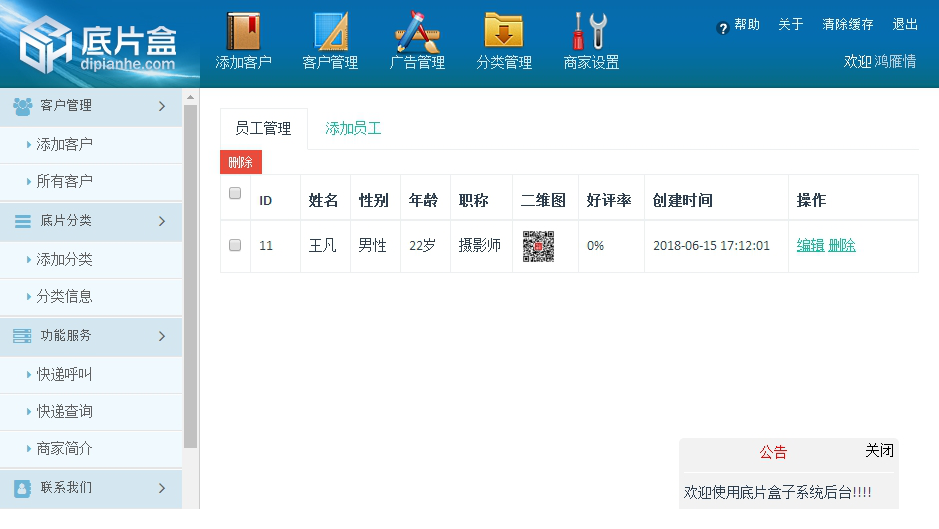The height and width of the screenshot is (529, 939).
Task: Open 快递呼叫 in the sidebar
Action: [65, 374]
